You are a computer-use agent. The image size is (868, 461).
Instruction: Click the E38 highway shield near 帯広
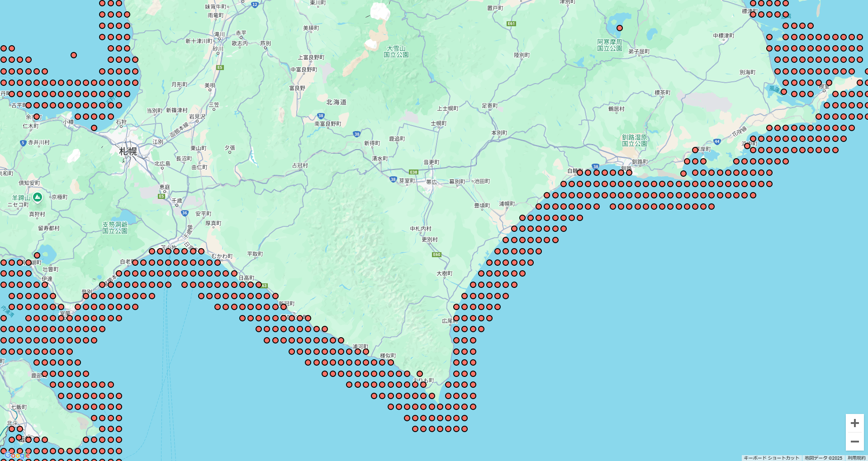click(413, 172)
